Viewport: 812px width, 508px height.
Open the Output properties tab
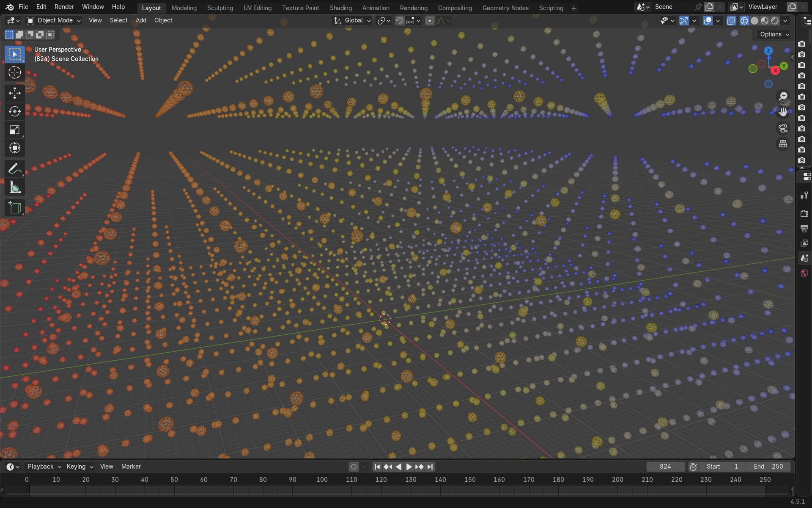[804, 229]
